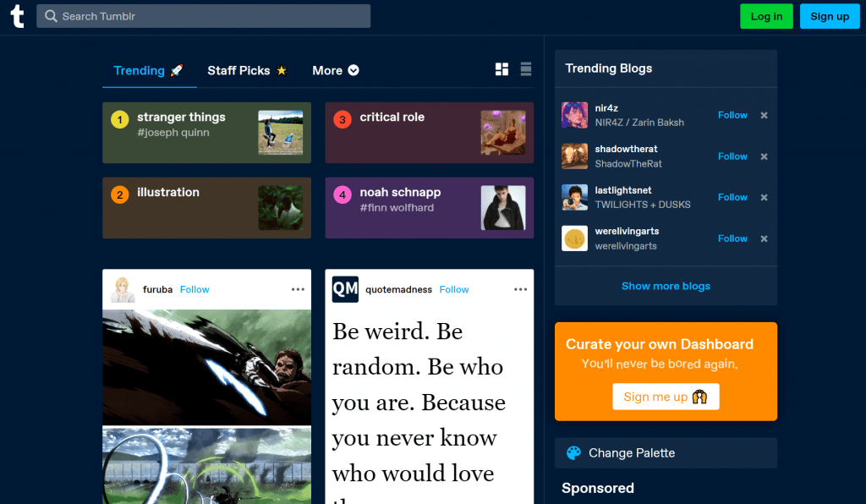This screenshot has width=866, height=504.
Task: Open the palette icon next to Change Palette
Action: click(573, 452)
